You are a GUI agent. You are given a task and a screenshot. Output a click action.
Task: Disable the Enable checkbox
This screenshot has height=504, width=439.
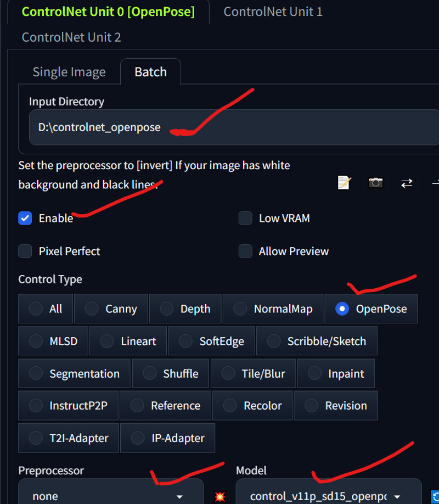tap(25, 218)
